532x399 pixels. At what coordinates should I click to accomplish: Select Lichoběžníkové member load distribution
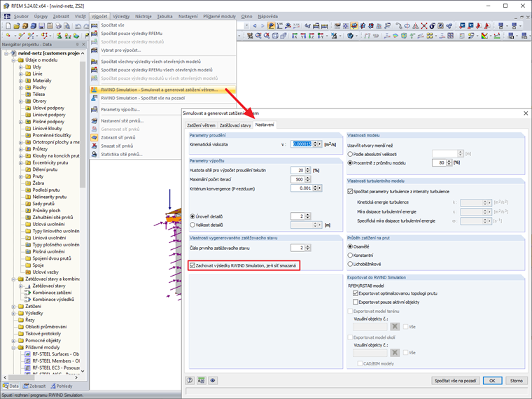pyautogui.click(x=350, y=264)
